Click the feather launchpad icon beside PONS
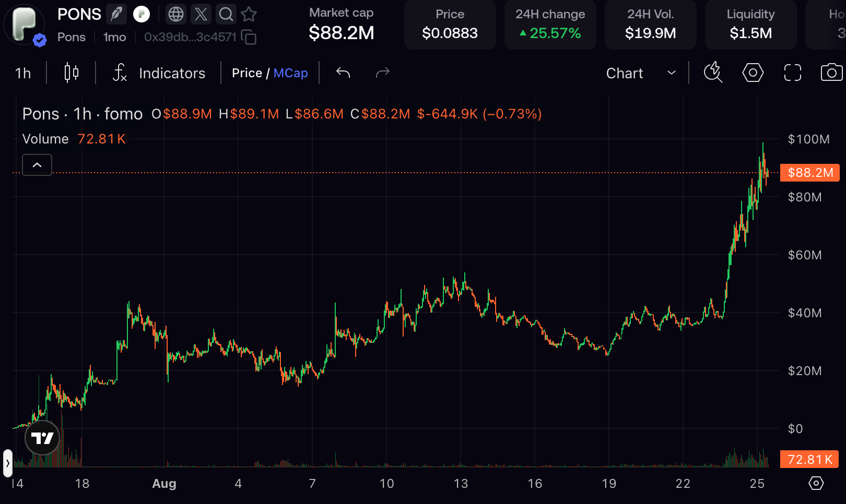 pyautogui.click(x=116, y=14)
